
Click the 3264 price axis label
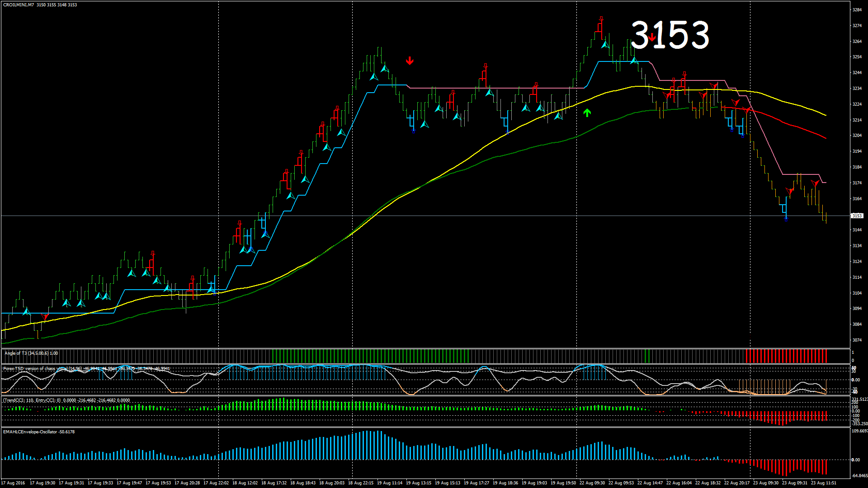tap(857, 42)
